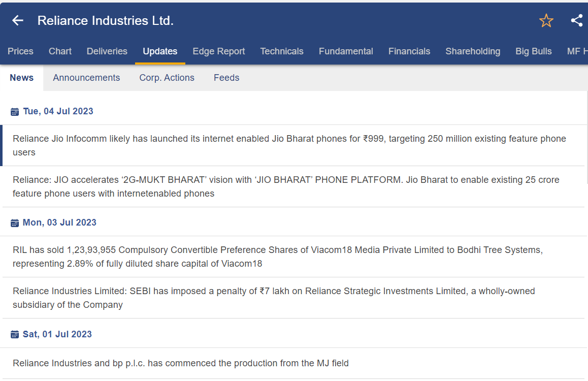Open the Big Bulls tab
The height and width of the screenshot is (381, 588).
(534, 51)
